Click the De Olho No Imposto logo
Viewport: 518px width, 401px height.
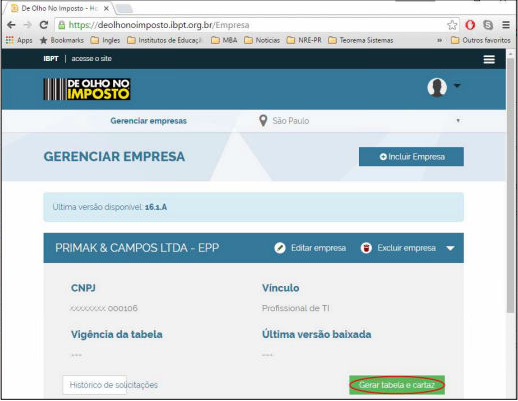tap(87, 89)
